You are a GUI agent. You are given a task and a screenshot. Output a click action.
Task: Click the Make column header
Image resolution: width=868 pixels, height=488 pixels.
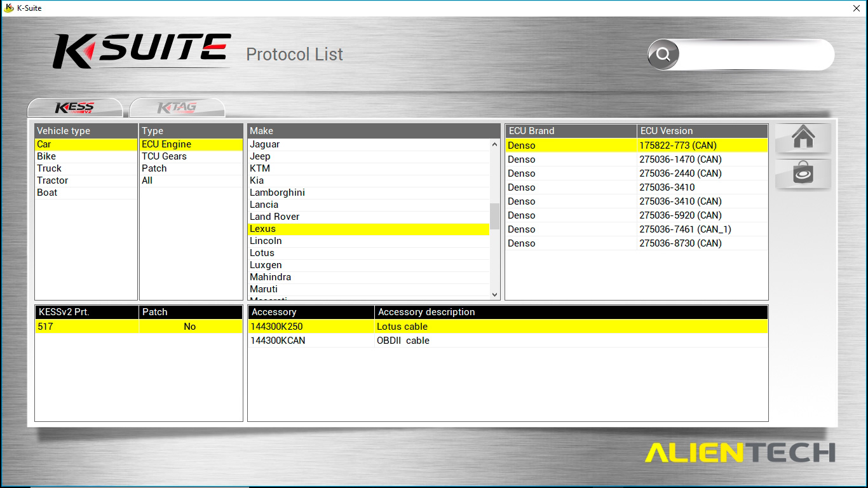pos(374,131)
